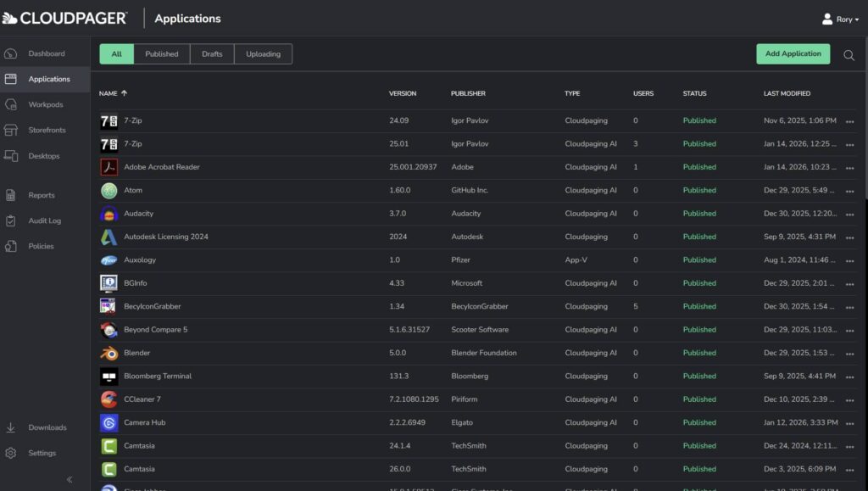Click the Blender app icon
This screenshot has height=491, width=868.
coord(109,353)
